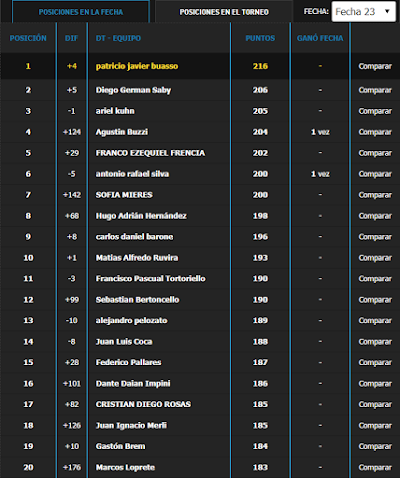Select team name antonio rafael silva
Viewport: 400px width, 478px height.
(x=132, y=174)
